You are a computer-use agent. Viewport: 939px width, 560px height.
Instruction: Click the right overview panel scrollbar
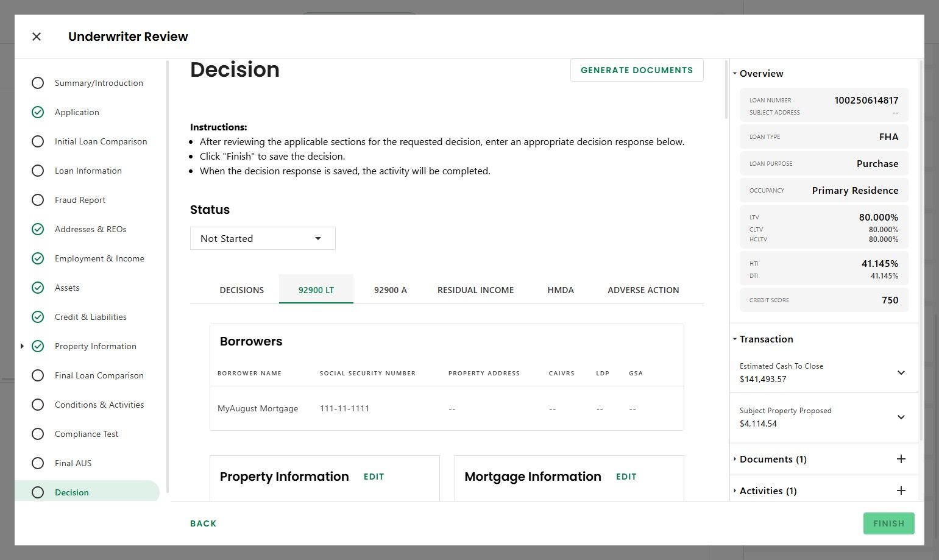(x=921, y=250)
